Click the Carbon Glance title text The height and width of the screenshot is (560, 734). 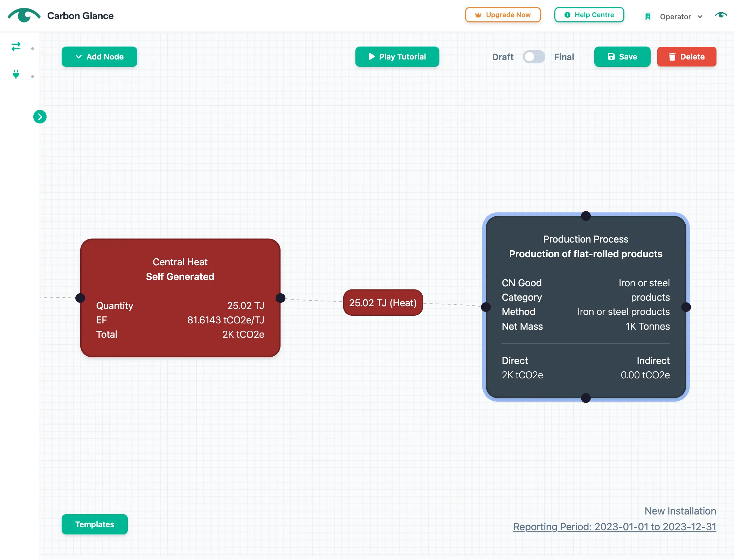[80, 16]
